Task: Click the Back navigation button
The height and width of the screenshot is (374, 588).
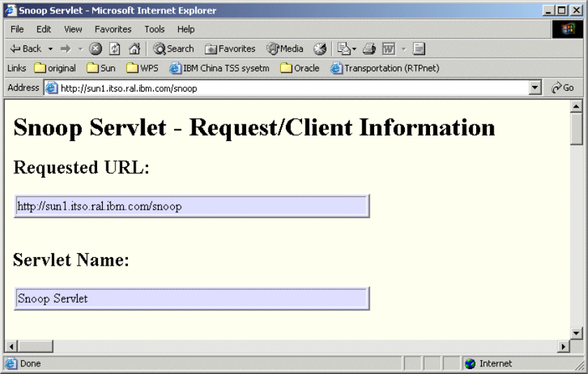Action: click(26, 49)
